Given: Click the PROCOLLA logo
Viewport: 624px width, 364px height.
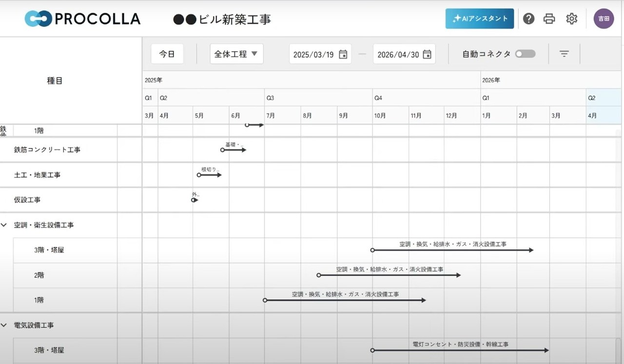Looking at the screenshot, I should point(83,19).
